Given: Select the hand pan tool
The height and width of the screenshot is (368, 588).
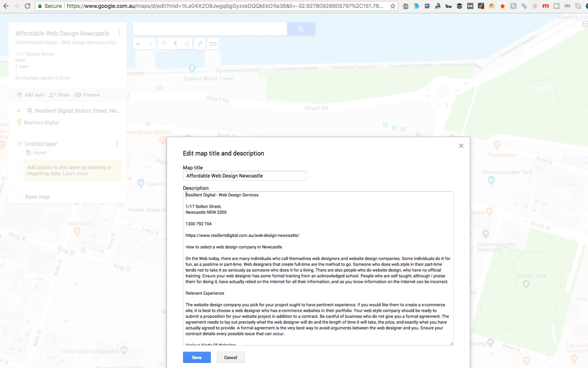Looking at the screenshot, I should point(164,44).
